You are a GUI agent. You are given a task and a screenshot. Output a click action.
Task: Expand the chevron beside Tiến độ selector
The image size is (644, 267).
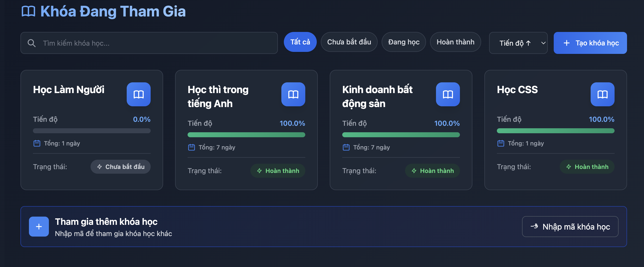(x=543, y=43)
